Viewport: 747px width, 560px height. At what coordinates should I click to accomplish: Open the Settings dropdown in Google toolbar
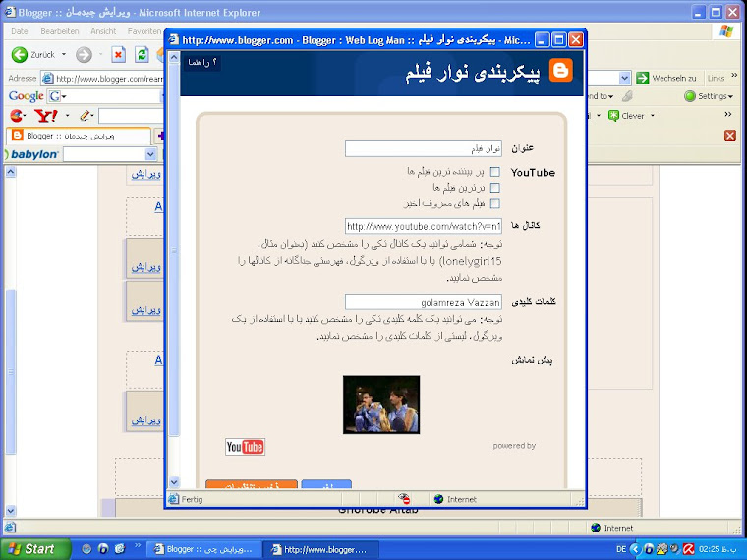[731, 96]
